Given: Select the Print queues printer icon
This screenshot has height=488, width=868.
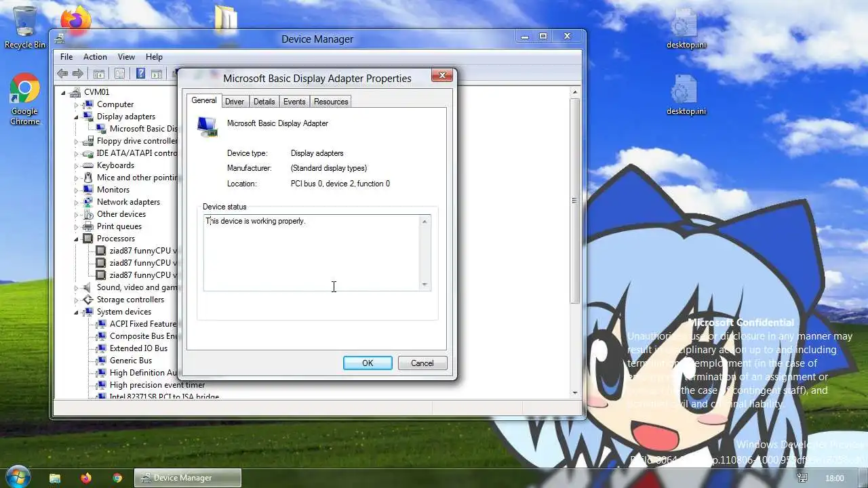Looking at the screenshot, I should [x=87, y=226].
